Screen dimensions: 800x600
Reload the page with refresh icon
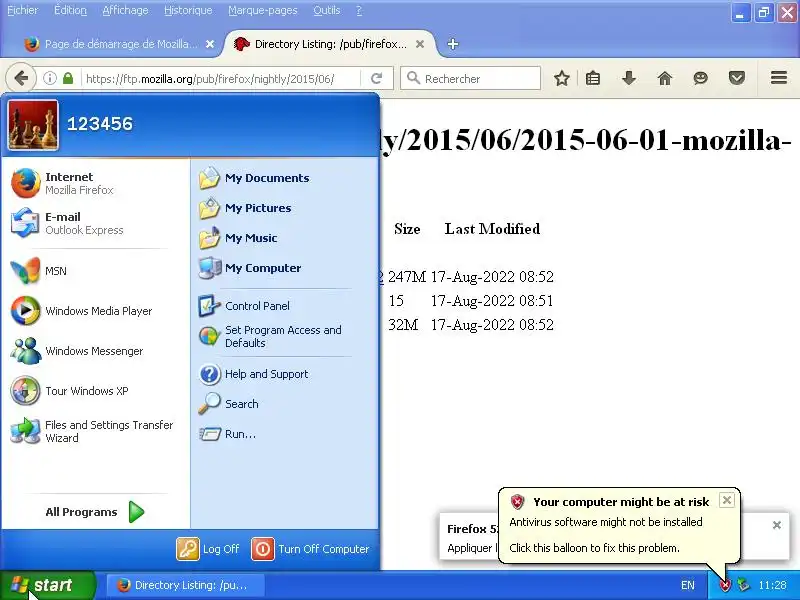[x=377, y=79]
